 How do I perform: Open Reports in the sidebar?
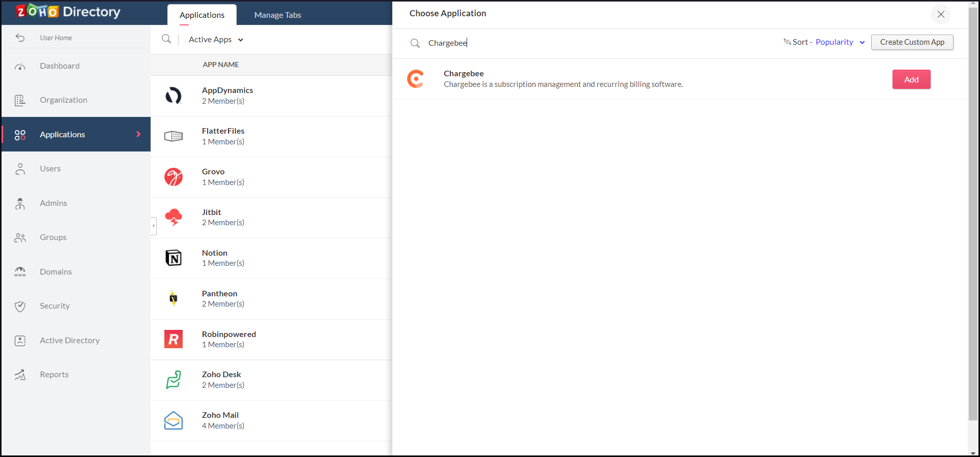76,375
